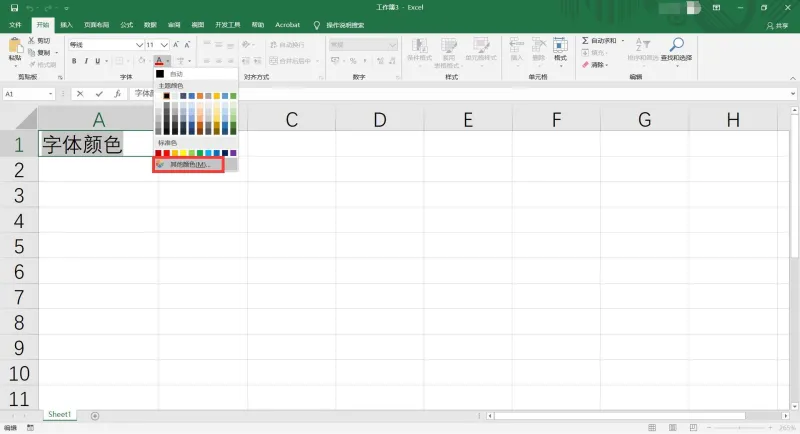Switch to the Insert (插入) tab
800x434 pixels.
[66, 25]
